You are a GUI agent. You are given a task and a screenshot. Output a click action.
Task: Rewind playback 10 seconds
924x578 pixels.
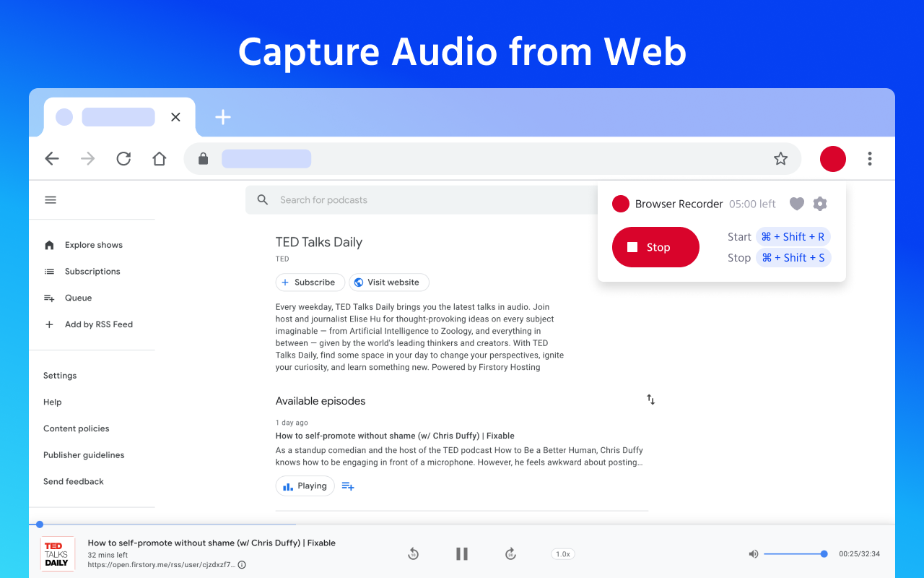[x=413, y=553]
